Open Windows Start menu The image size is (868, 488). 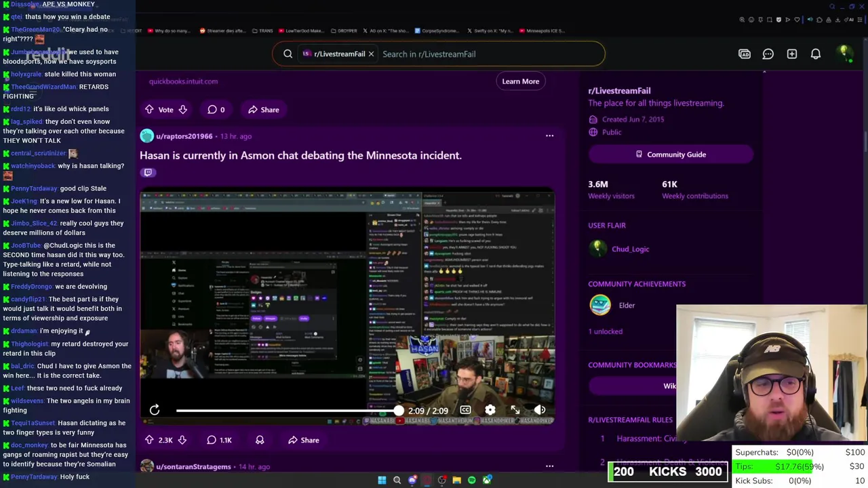click(382, 480)
